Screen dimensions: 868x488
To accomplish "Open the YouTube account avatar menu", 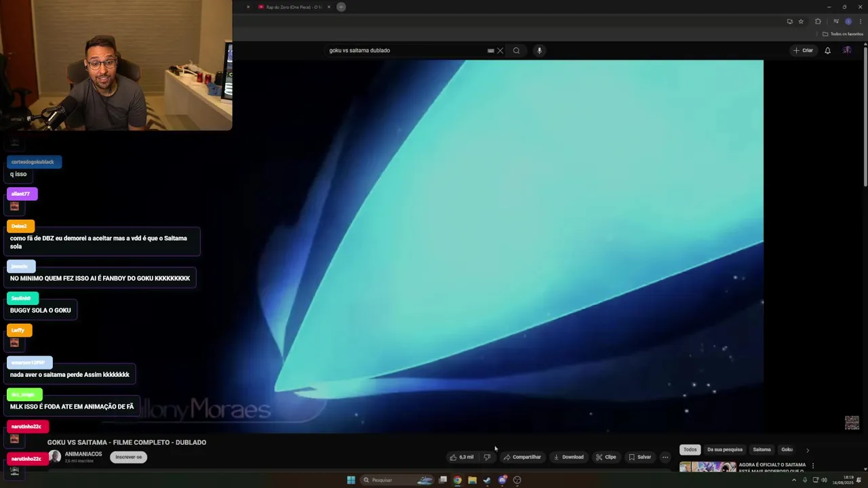I will pyautogui.click(x=847, y=50).
